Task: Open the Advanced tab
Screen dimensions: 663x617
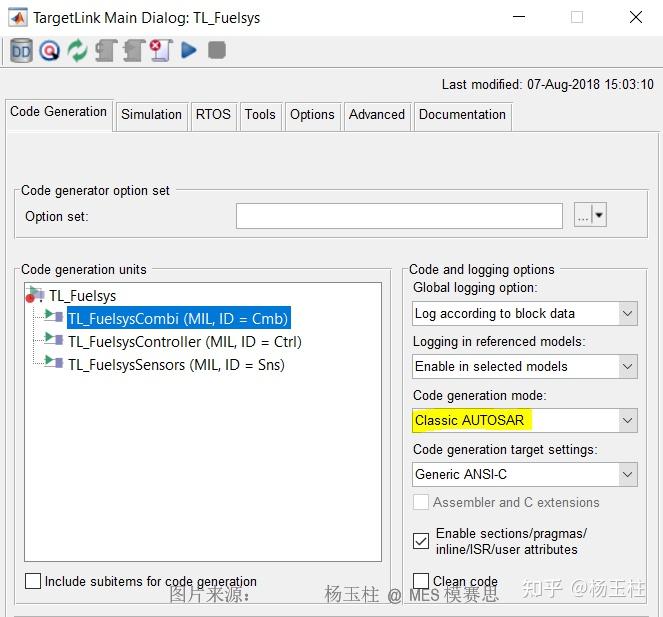Action: tap(377, 115)
